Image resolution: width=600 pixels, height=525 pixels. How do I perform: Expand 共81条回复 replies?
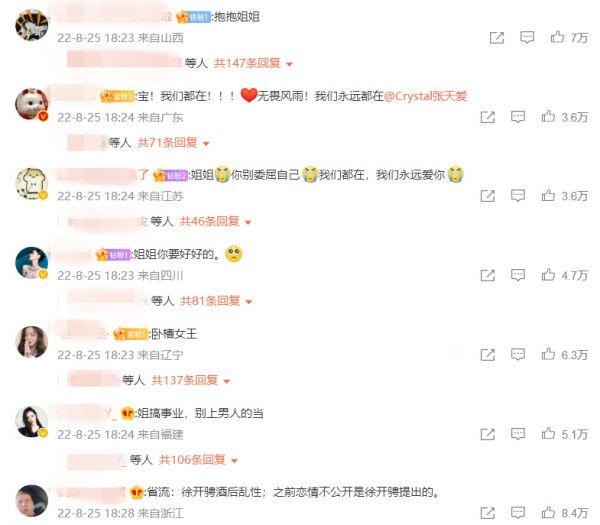216,301
